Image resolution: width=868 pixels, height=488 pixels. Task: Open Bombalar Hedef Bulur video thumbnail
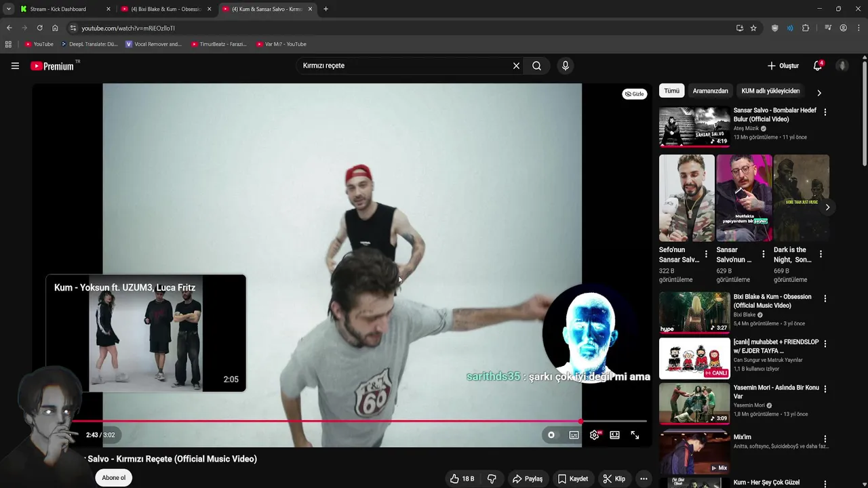(x=694, y=127)
